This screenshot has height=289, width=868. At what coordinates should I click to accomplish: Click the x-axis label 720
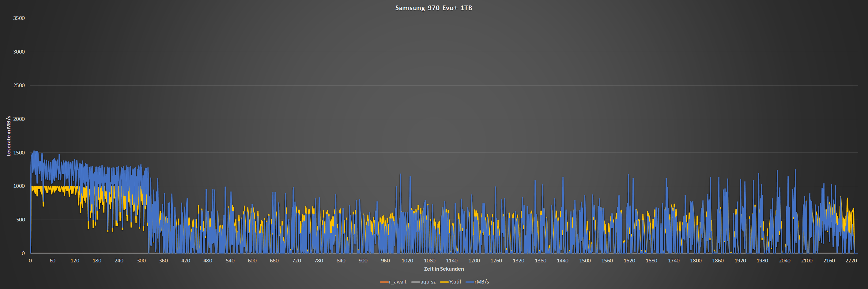296,261
